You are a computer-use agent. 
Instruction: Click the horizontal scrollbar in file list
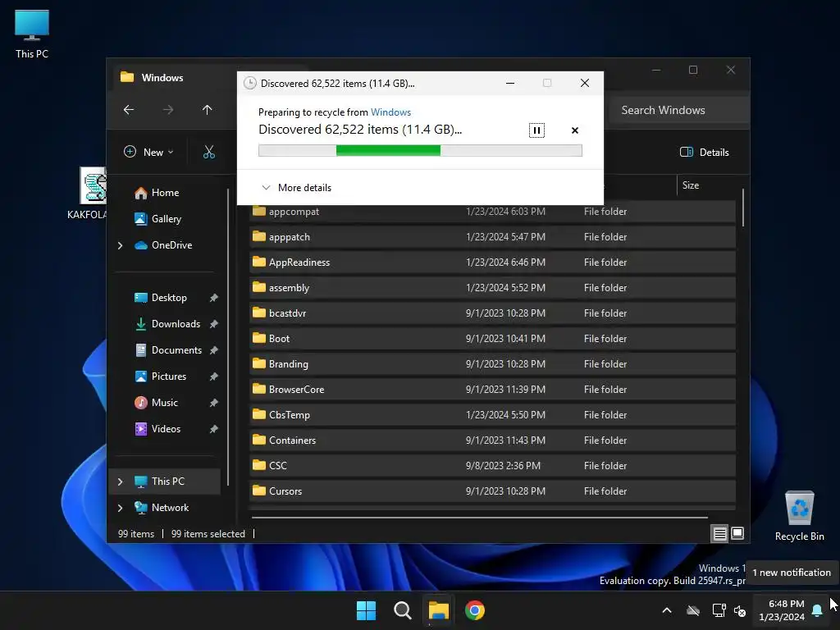(479, 518)
